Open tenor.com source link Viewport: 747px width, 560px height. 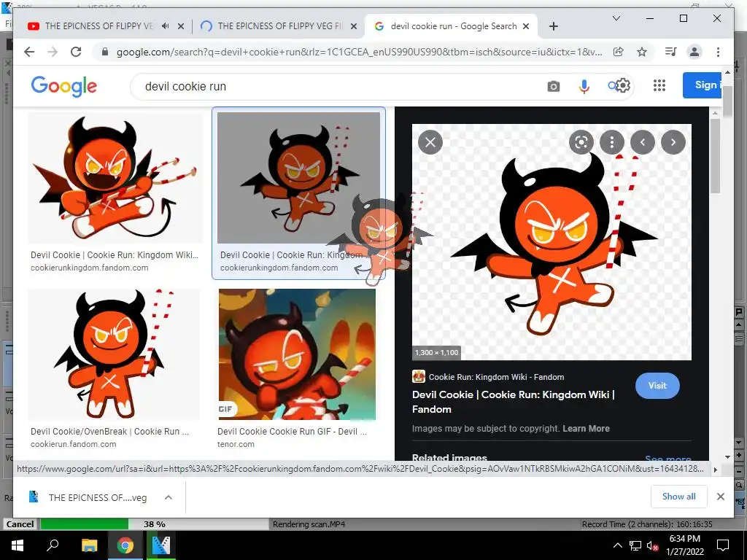click(x=236, y=444)
